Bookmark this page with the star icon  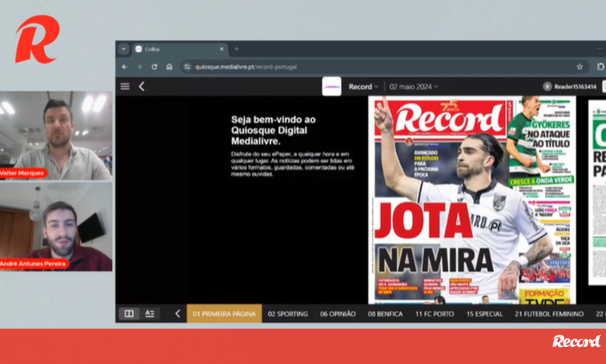click(x=580, y=67)
